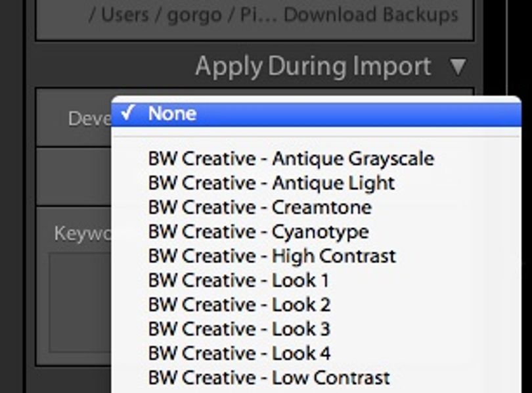The image size is (532, 393).
Task: Apply BW Creative - High Contrast preset
Action: pyautogui.click(x=316, y=256)
